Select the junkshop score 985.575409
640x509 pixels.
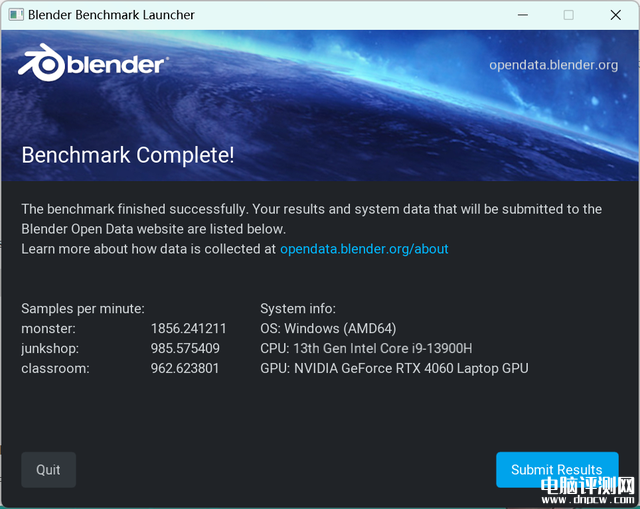click(185, 348)
